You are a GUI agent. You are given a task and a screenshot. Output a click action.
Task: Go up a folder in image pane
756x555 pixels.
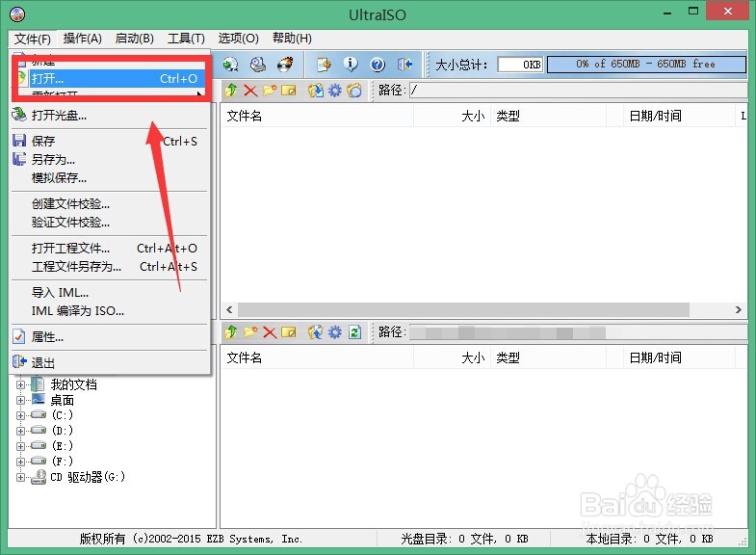pos(231,91)
